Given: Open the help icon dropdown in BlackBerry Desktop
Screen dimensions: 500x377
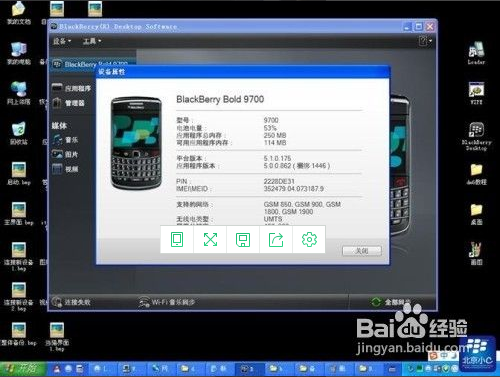Looking at the screenshot, I should pos(425,41).
